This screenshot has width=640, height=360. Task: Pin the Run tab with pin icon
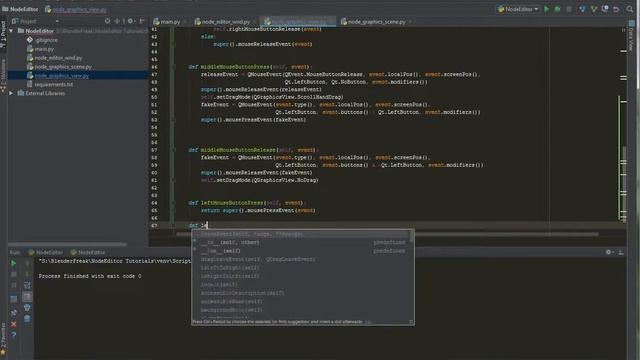(13, 313)
